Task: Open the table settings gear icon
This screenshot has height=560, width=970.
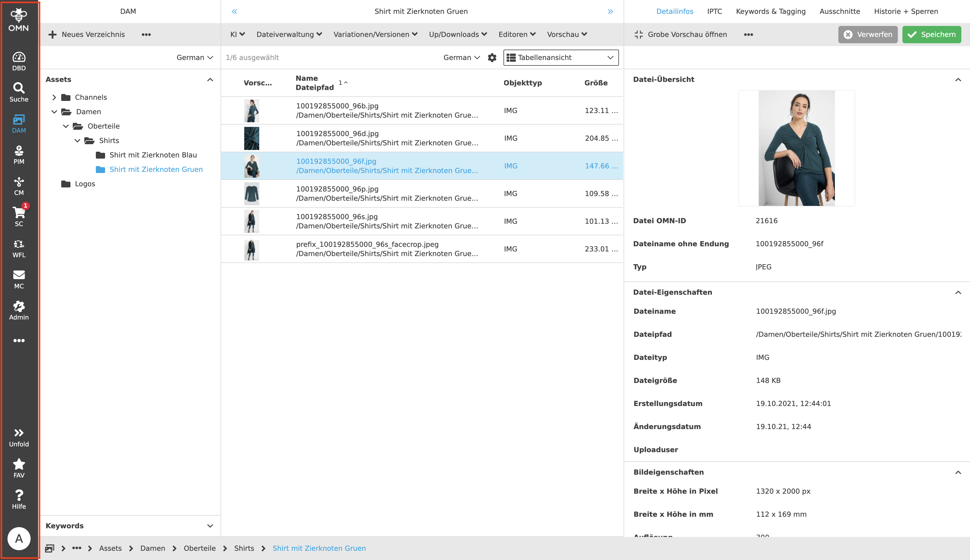Action: (492, 57)
